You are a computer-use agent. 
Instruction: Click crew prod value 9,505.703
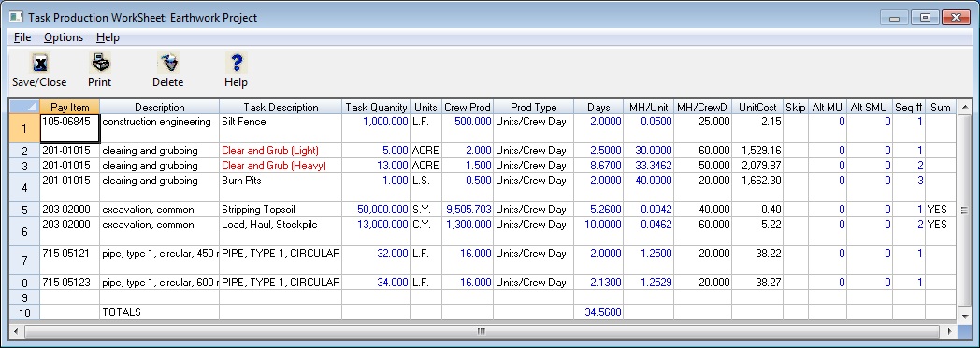coord(468,210)
